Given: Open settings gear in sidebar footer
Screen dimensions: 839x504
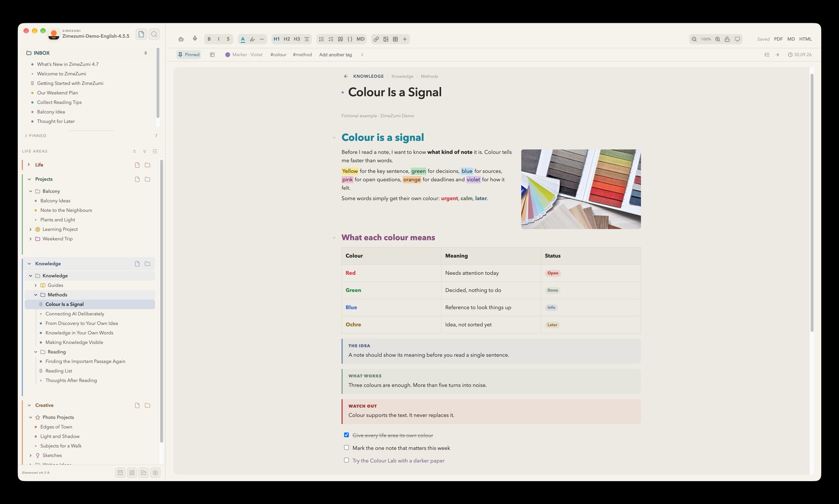Looking at the screenshot, I should coord(155,473).
